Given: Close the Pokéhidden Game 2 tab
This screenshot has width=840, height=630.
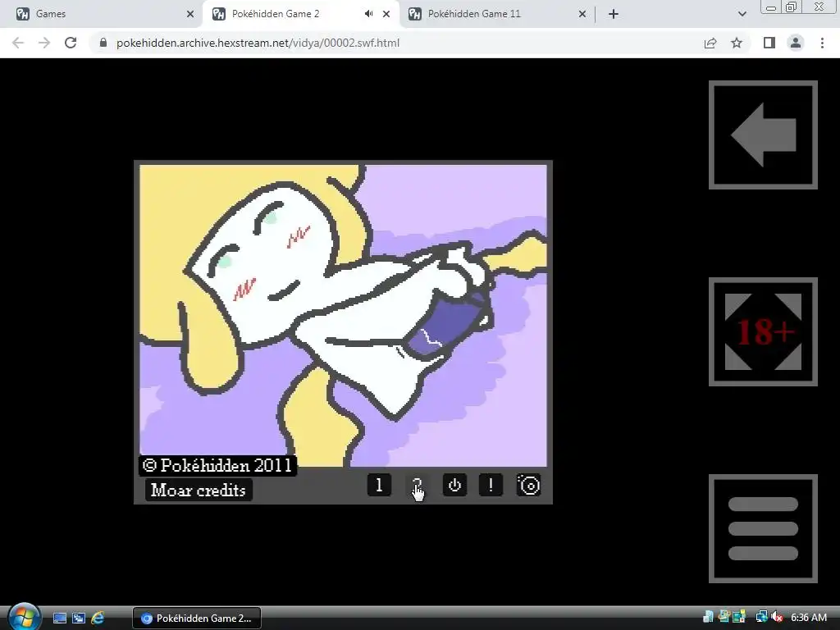Looking at the screenshot, I should tap(386, 14).
